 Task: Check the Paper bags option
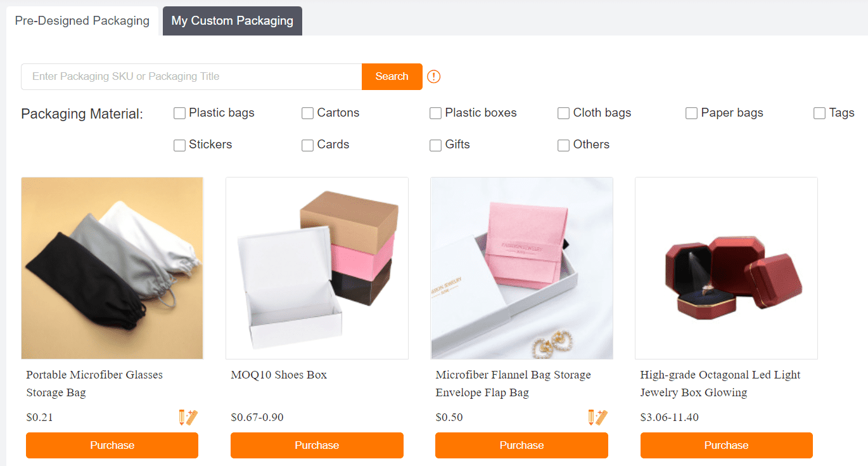click(x=691, y=113)
